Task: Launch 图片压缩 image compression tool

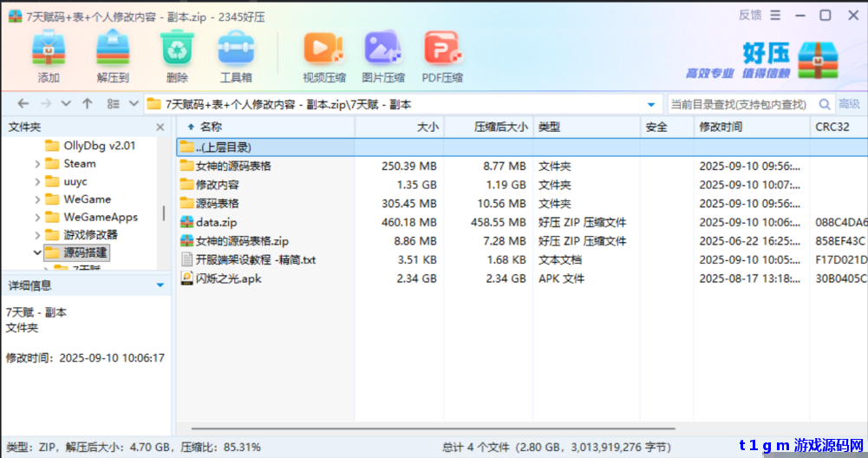Action: (382, 49)
